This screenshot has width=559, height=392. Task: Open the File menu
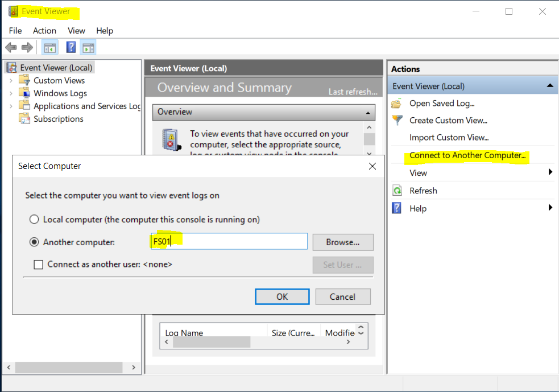point(15,31)
